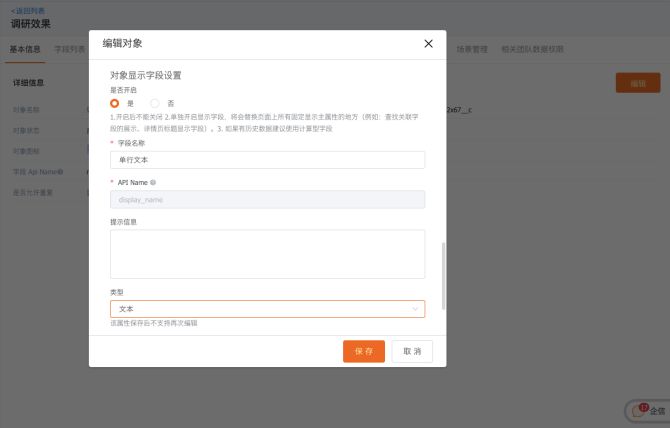The height and width of the screenshot is (428, 670).
Task: Expand the 类型 dropdown arrow
Action: tap(415, 309)
